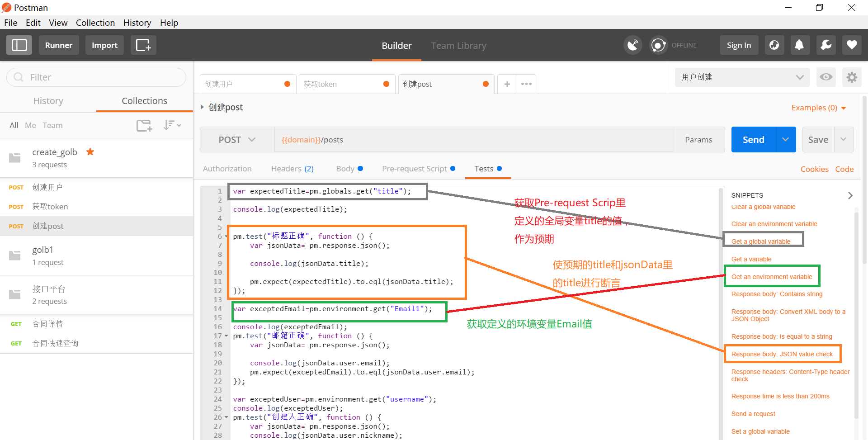
Task: Select the 合同详情 GET request
Action: coord(96,324)
